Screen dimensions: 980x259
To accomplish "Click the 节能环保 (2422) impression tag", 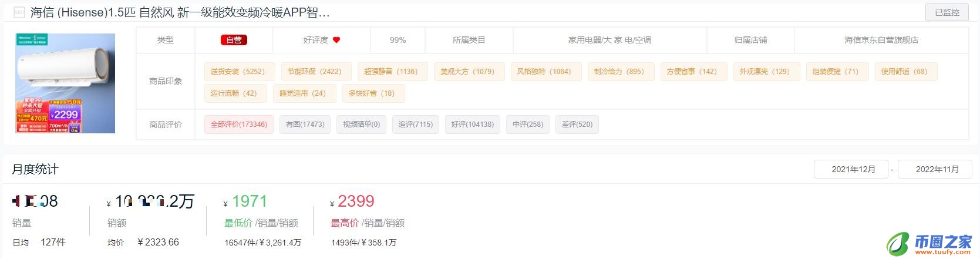I will point(315,72).
